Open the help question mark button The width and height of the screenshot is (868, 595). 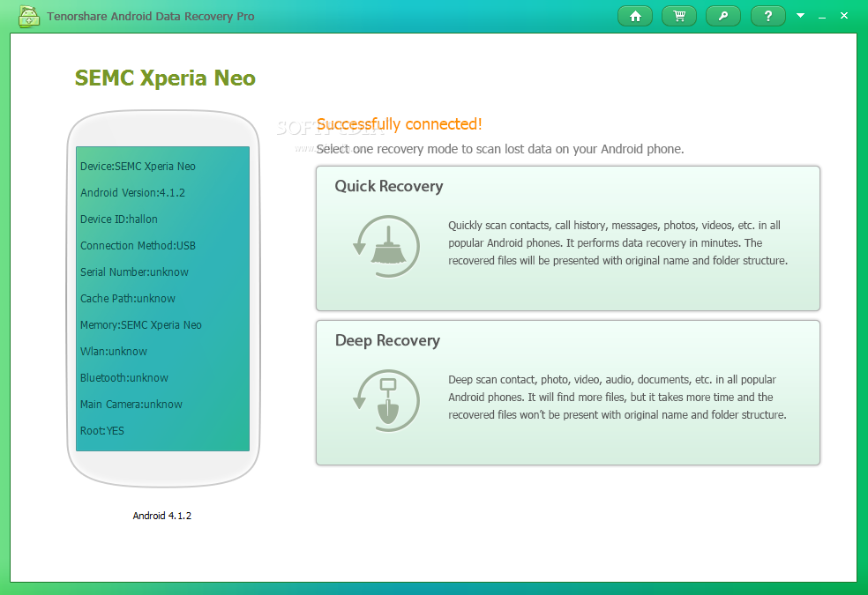767,16
